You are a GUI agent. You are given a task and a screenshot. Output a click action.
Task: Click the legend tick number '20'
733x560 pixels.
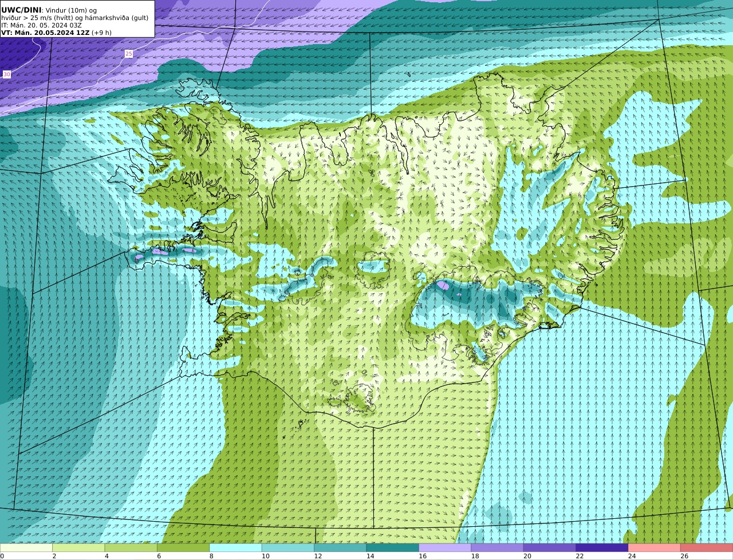tap(527, 556)
